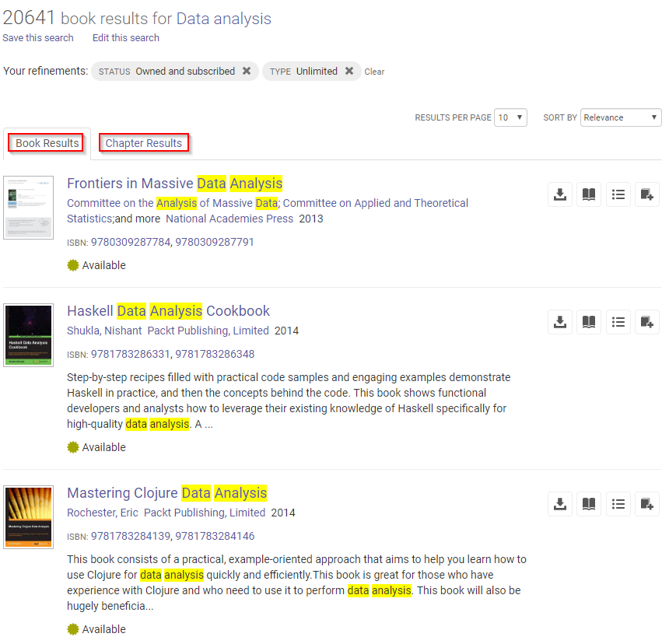Add Mastering Clojure Data Analysis to bookshelf
669x644 pixels.
point(646,504)
